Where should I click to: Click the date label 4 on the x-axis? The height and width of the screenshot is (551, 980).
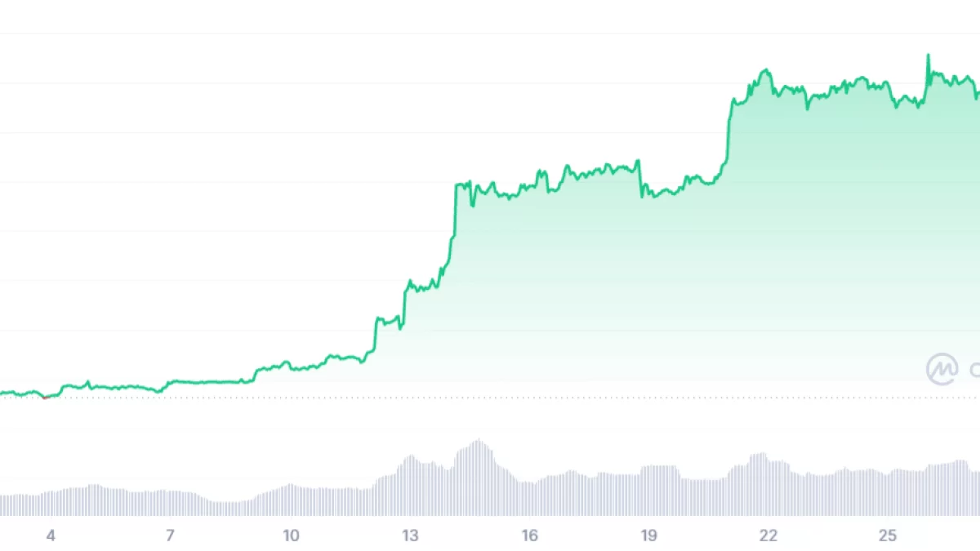tap(51, 536)
